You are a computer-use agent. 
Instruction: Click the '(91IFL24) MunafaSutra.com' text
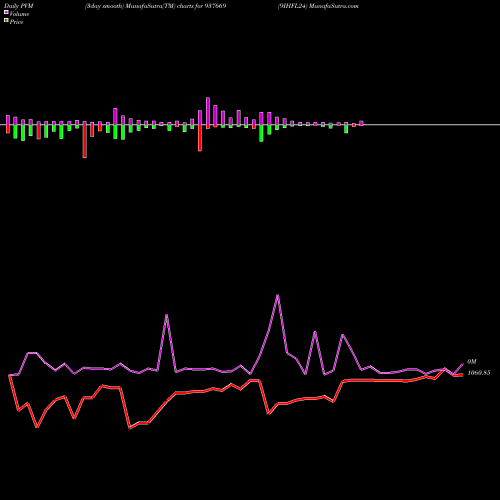pos(318,6)
